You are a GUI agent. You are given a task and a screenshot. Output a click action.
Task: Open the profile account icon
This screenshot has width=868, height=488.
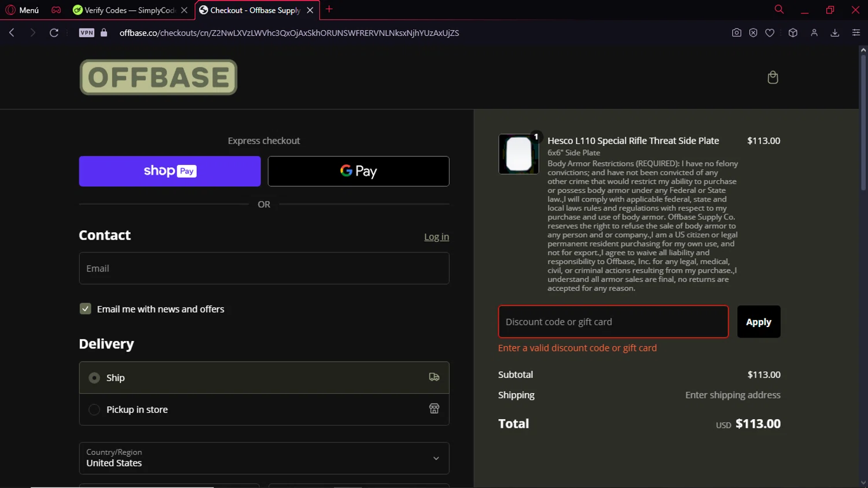click(x=814, y=33)
